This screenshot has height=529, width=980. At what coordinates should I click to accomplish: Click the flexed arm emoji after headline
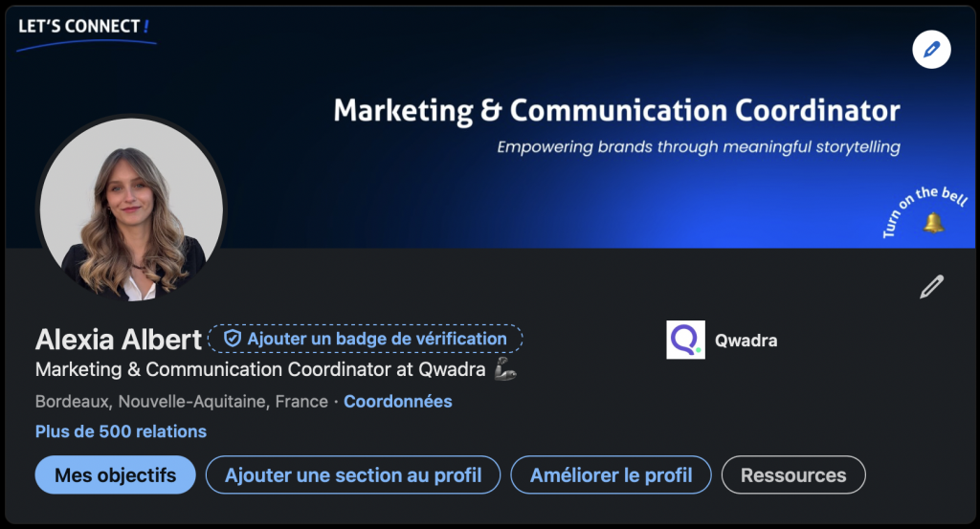point(505,369)
